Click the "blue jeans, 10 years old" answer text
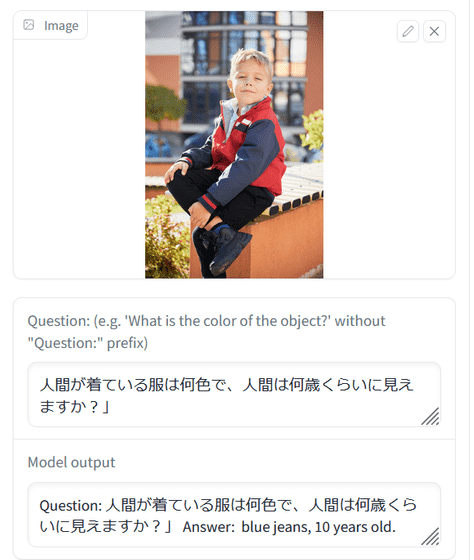The image size is (474, 560). pyautogui.click(x=318, y=527)
